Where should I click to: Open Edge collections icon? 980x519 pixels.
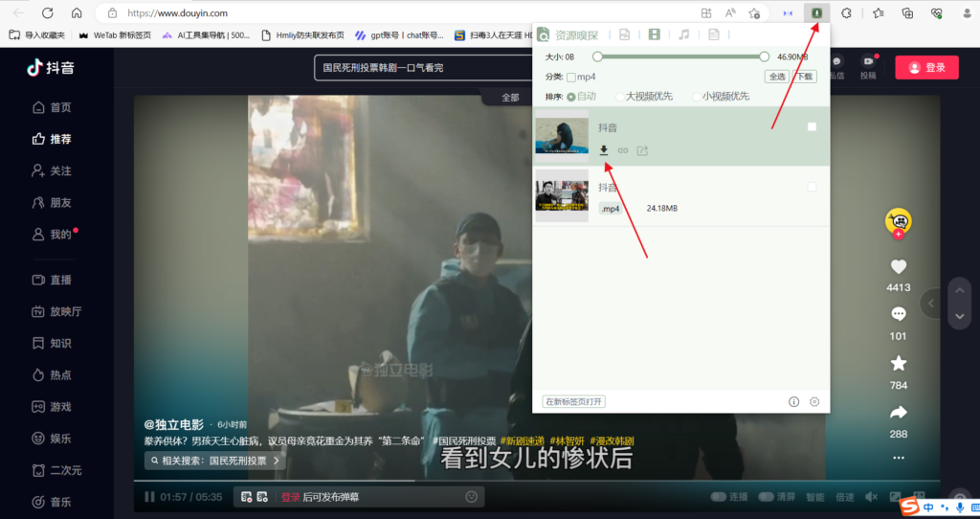907,13
